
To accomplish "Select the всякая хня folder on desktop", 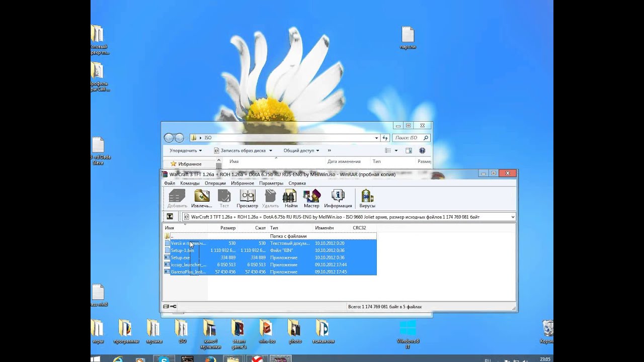I will click(x=323, y=331).
